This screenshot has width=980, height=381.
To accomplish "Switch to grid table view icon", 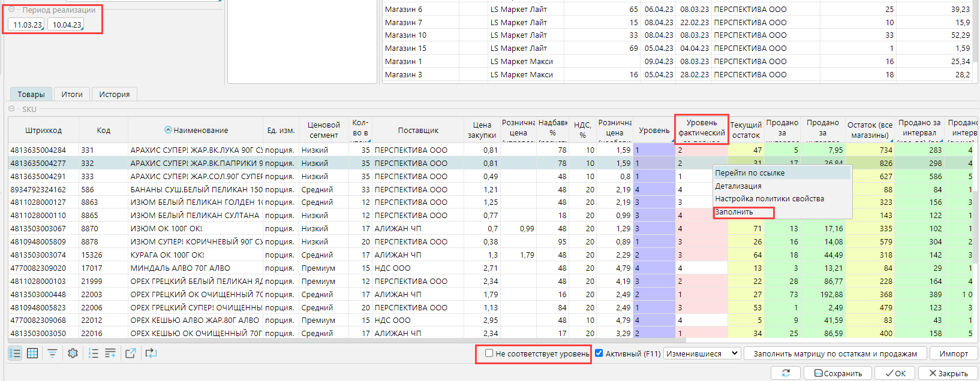I will pos(33,353).
